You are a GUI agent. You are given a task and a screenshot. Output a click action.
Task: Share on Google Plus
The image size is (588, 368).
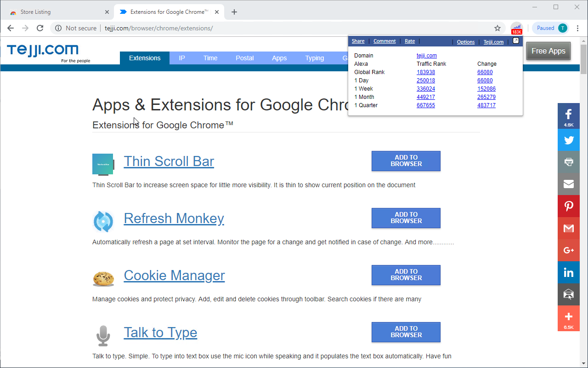pyautogui.click(x=569, y=250)
